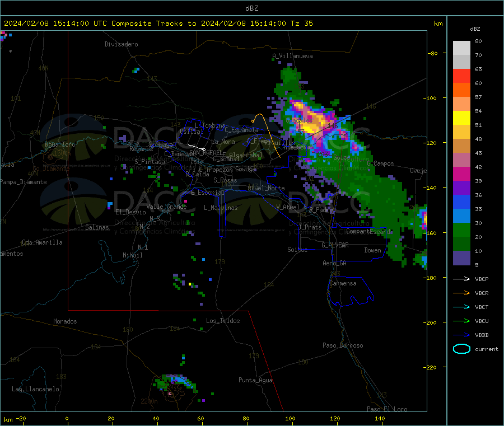Click the '-80' tick on the right axis

click(x=433, y=53)
